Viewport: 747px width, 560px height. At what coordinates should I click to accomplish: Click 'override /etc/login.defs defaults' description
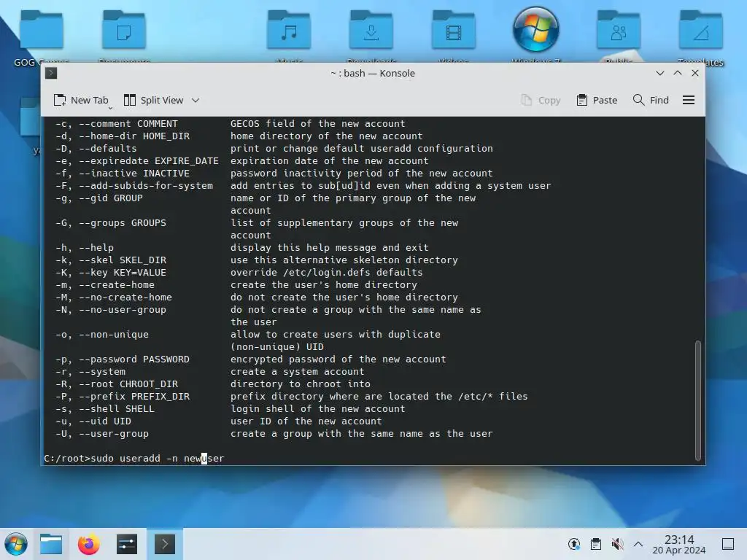tap(327, 273)
